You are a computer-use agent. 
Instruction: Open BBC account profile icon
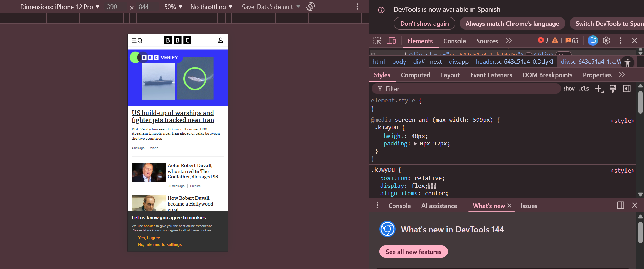pos(220,40)
